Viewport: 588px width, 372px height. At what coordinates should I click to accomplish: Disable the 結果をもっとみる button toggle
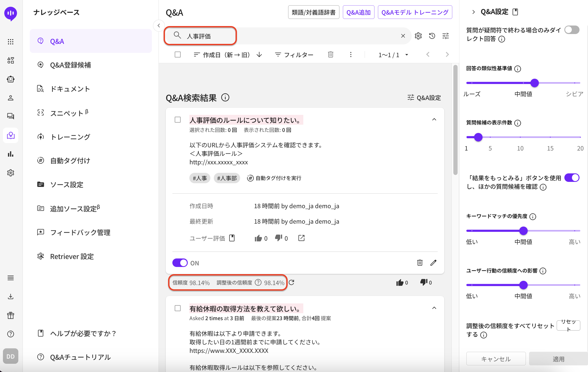(572, 178)
